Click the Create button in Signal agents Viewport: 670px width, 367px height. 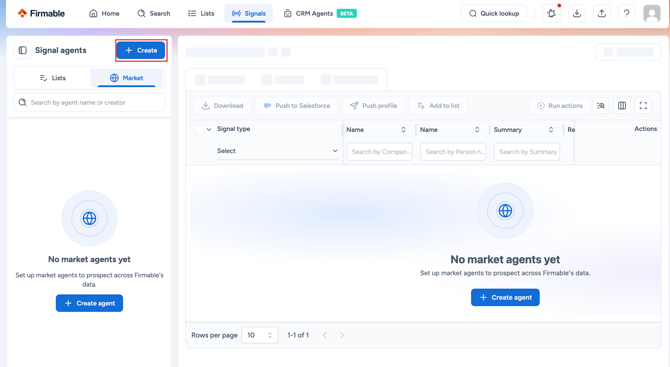click(x=141, y=50)
